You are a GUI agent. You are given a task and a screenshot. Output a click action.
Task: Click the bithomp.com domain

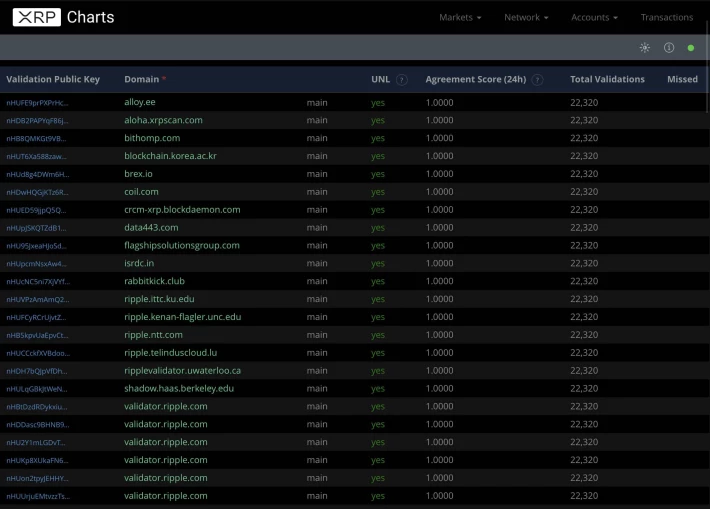point(152,138)
